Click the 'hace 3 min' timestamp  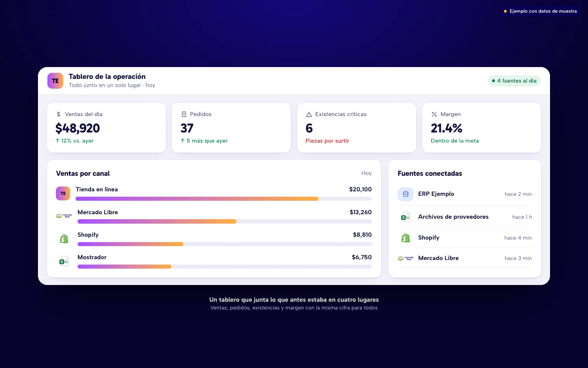tap(518, 258)
